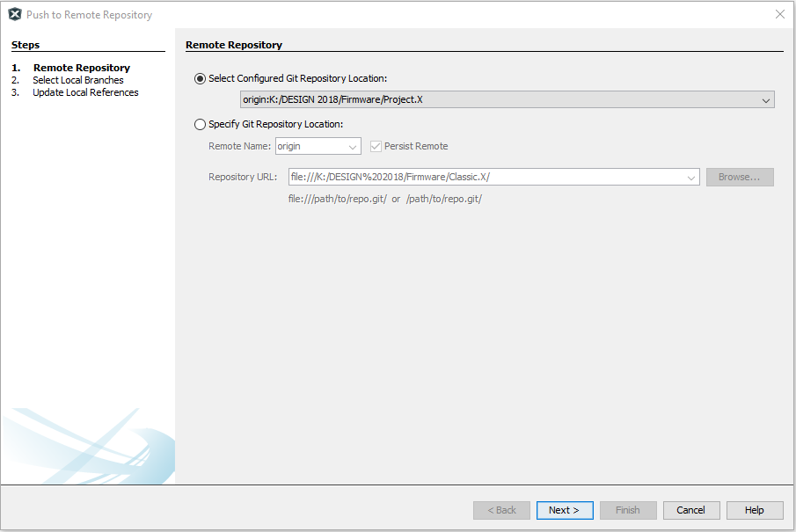Viewport: 796px width, 532px height.
Task: Go to next step with Next > button
Action: point(565,510)
